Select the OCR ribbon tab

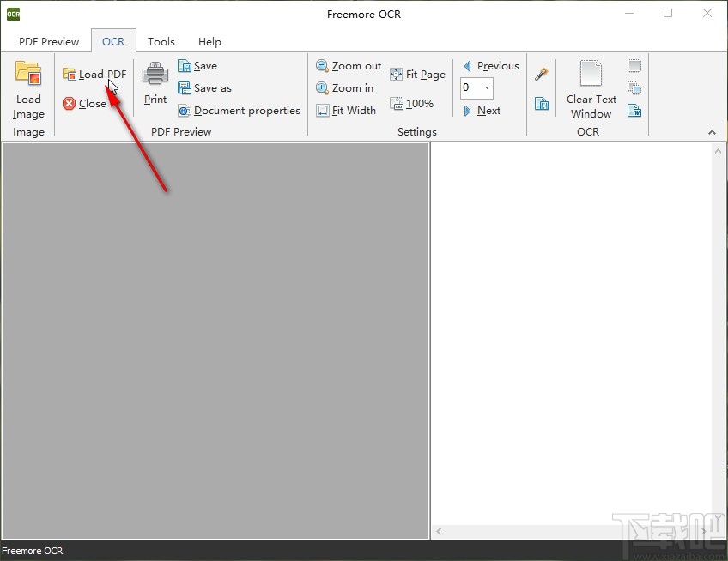tap(113, 42)
